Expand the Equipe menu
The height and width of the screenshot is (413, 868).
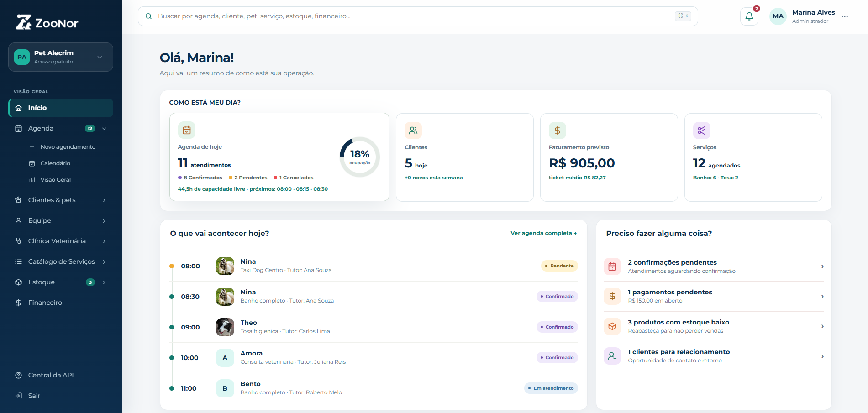click(61, 220)
